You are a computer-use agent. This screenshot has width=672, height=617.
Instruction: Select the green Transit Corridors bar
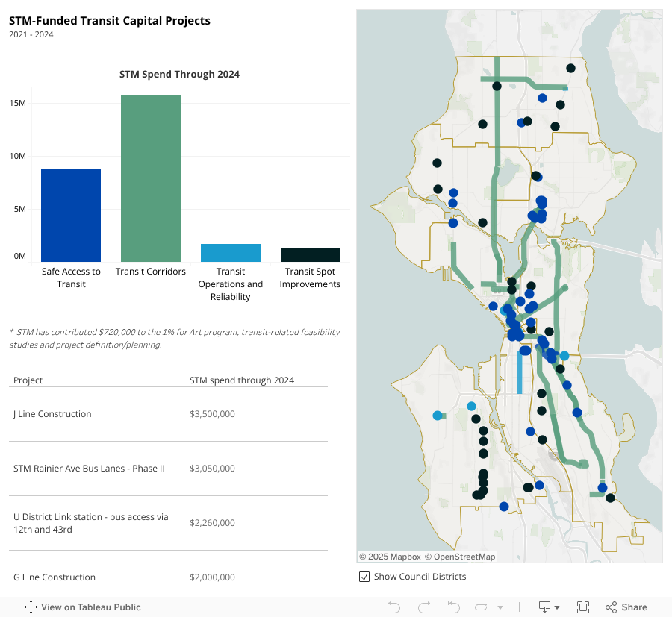[x=150, y=178]
